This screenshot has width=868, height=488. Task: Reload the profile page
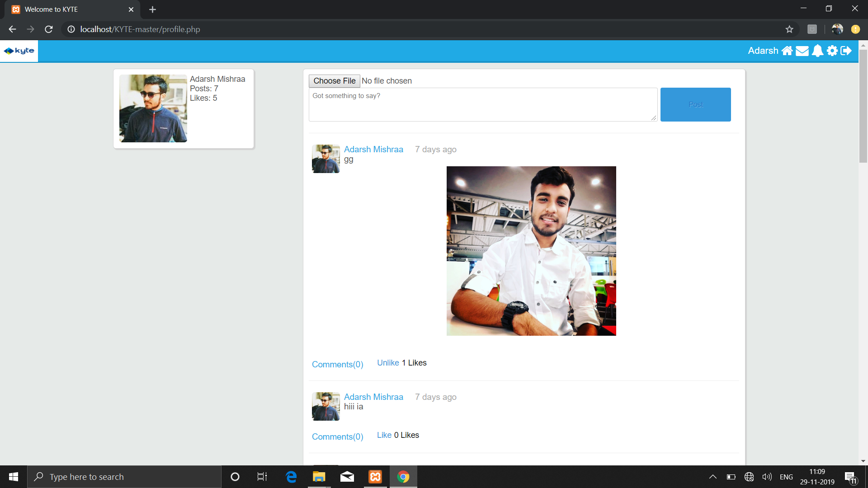tap(48, 29)
